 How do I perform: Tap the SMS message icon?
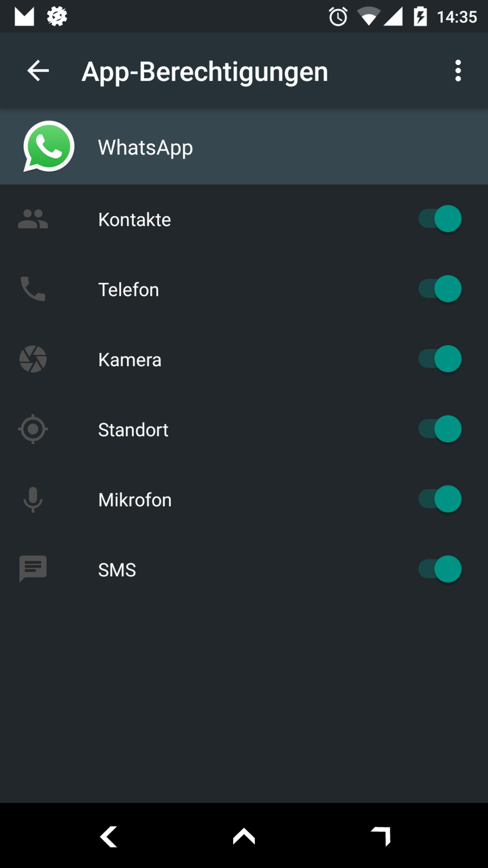[33, 569]
